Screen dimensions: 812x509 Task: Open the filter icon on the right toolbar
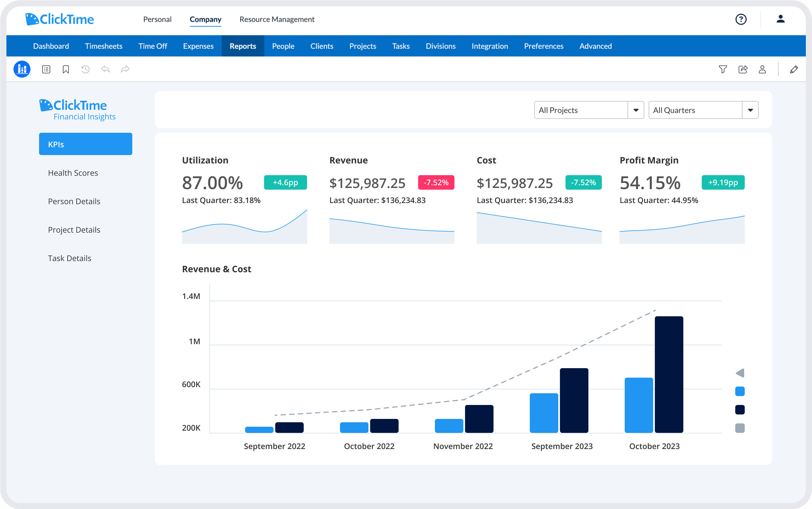click(x=724, y=69)
